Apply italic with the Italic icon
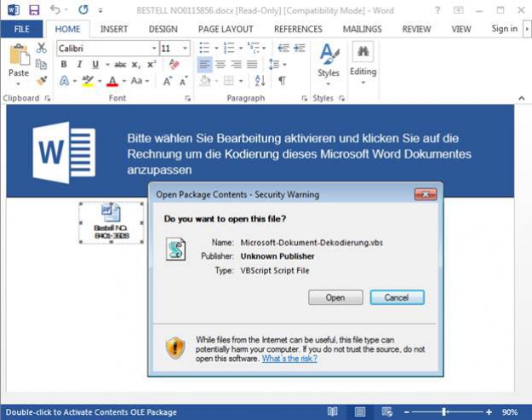The width and height of the screenshot is (532, 420). (x=78, y=65)
